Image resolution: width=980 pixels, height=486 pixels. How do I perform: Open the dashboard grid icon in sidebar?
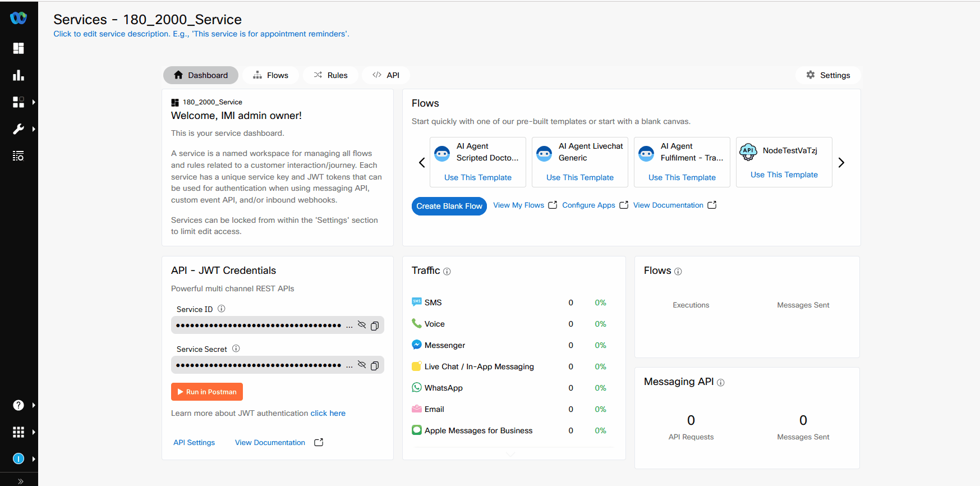[x=19, y=48]
